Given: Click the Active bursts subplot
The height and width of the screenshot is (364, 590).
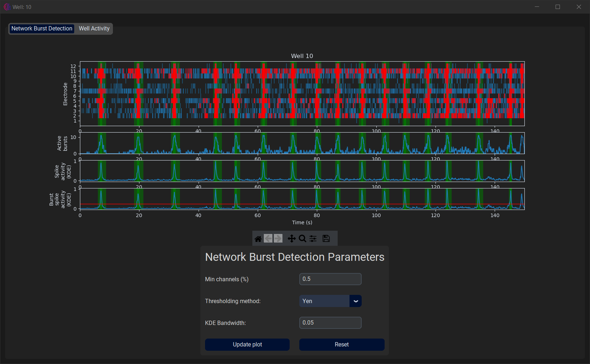Looking at the screenshot, I should [x=302, y=143].
